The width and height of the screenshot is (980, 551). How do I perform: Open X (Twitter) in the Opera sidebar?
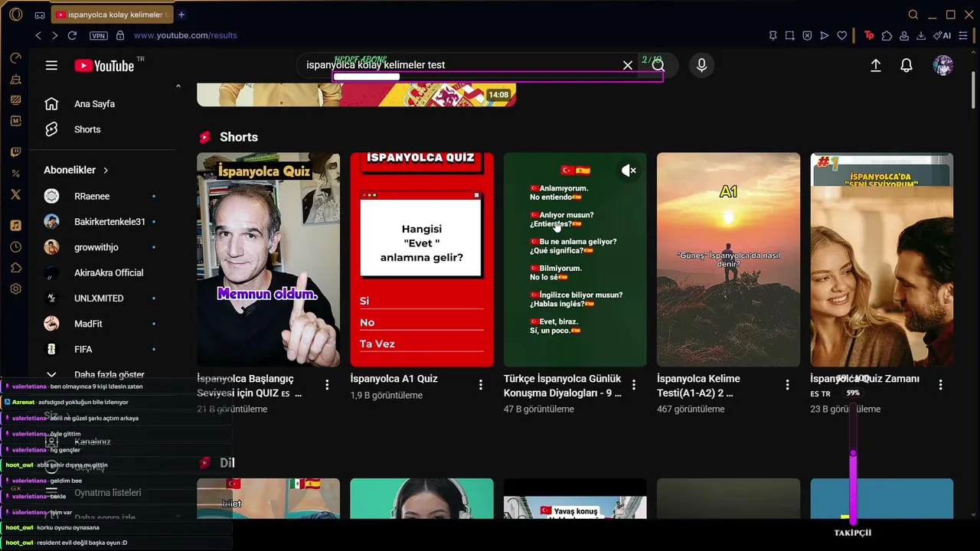point(15,194)
